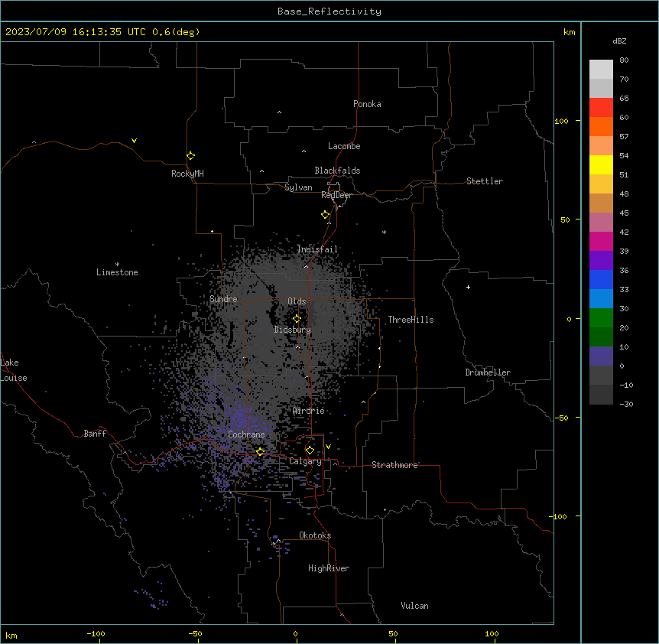Screen dimensions: 659x644
Task: Click the yellow V marker east of Calgary
Action: [328, 447]
